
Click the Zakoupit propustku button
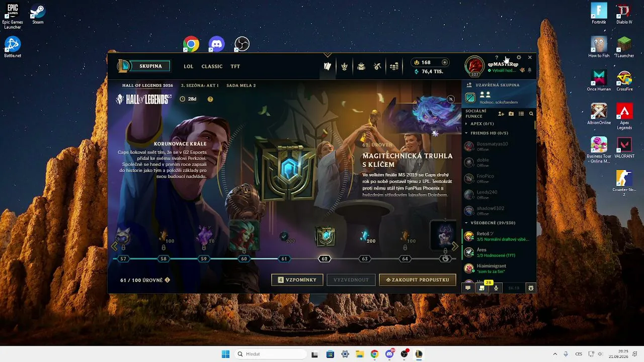(418, 280)
